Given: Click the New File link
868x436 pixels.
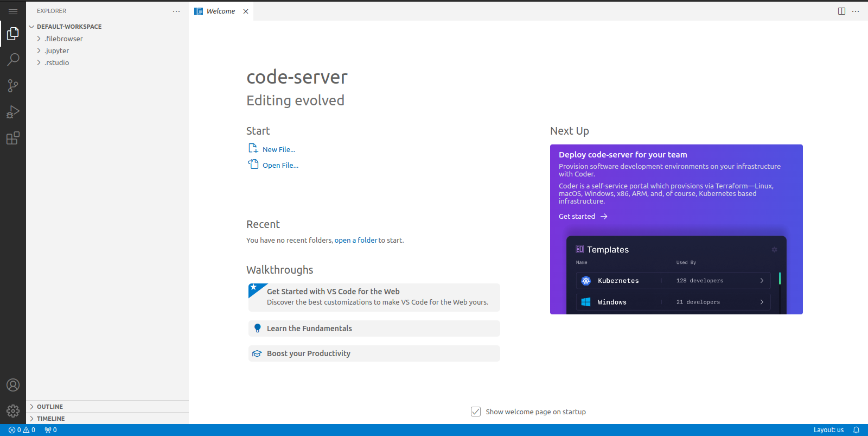Looking at the screenshot, I should click(279, 150).
